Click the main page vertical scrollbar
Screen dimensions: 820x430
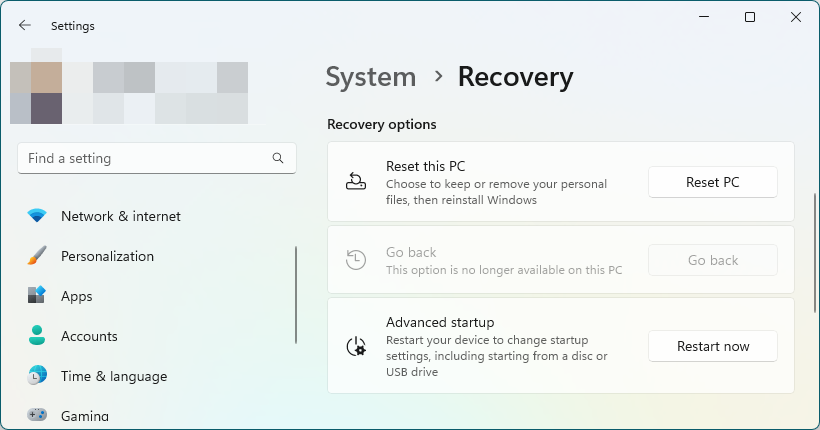[815, 253]
